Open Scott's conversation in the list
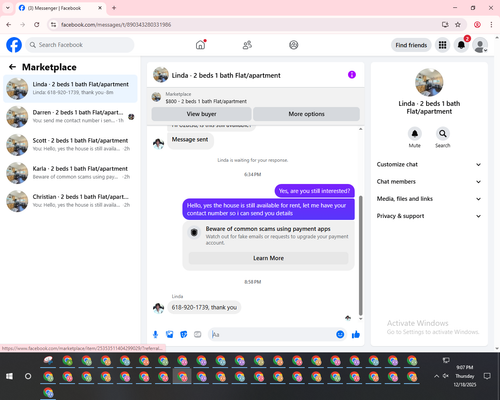 (70, 145)
